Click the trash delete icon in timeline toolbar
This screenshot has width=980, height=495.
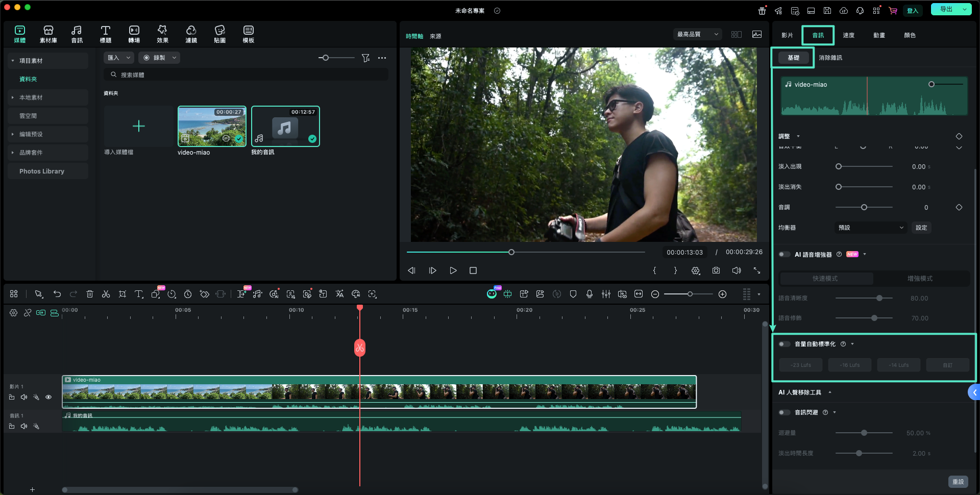(x=90, y=294)
